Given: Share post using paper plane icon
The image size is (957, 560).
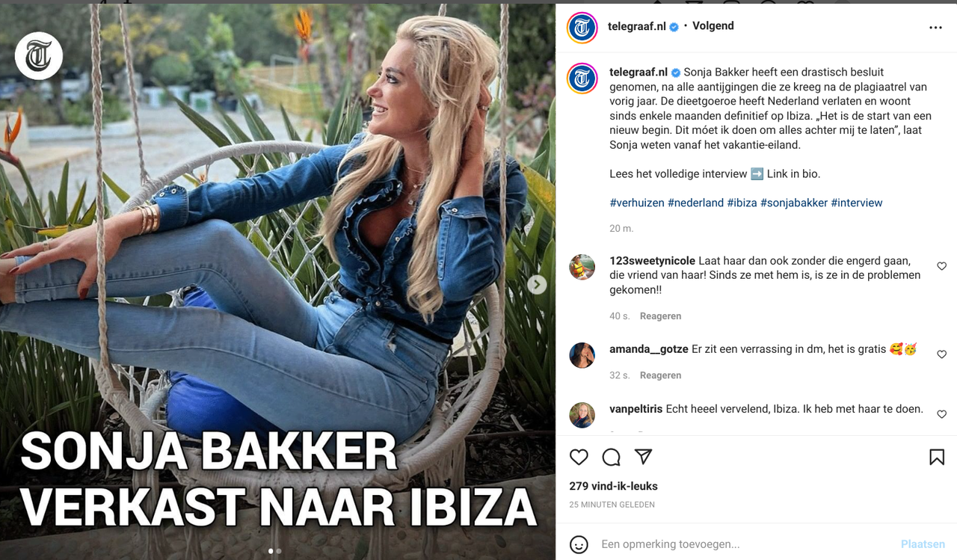Looking at the screenshot, I should (x=643, y=457).
